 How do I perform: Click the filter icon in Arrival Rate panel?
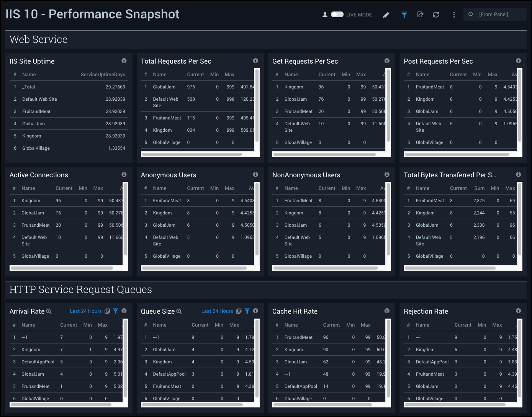[x=116, y=311]
